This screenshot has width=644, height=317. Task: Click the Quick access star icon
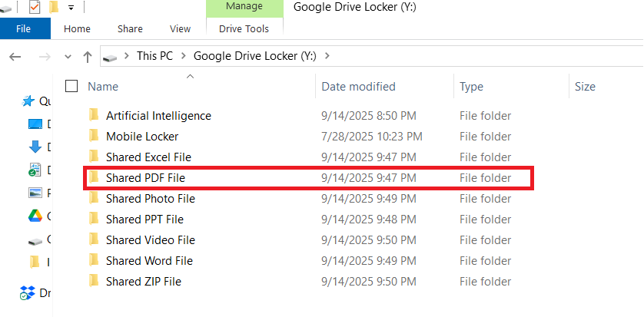28,101
